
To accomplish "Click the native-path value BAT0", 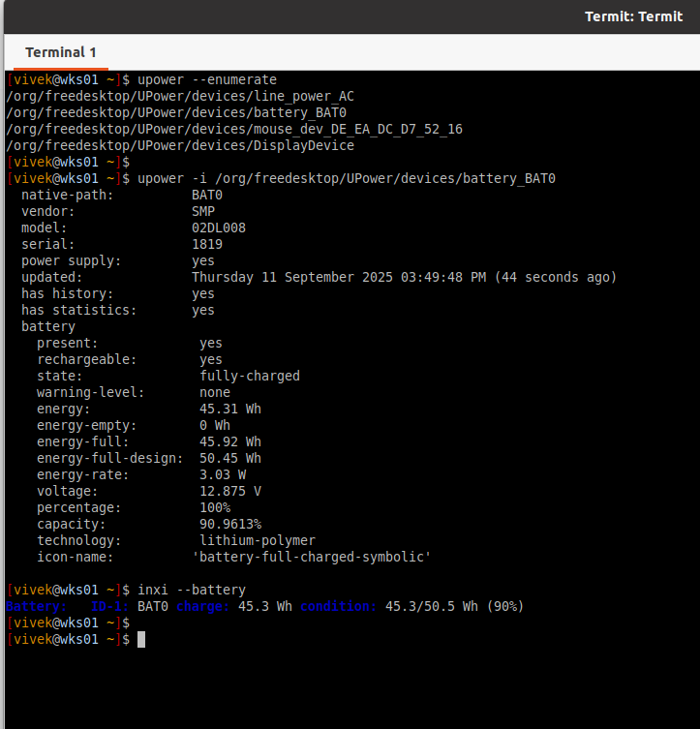I will tap(207, 195).
